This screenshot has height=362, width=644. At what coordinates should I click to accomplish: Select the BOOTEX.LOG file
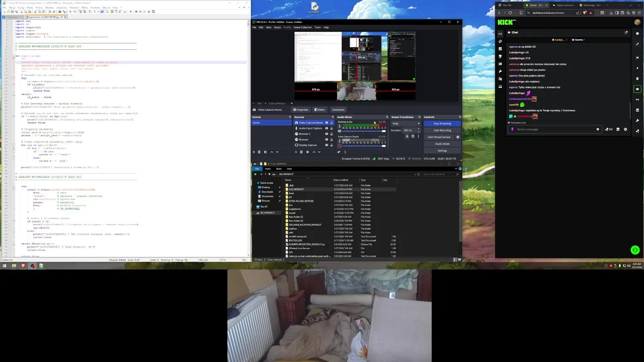click(295, 240)
